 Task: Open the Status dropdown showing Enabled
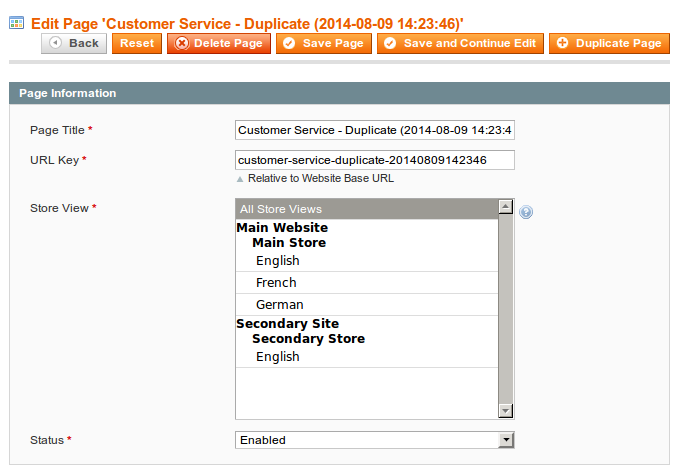point(374,440)
